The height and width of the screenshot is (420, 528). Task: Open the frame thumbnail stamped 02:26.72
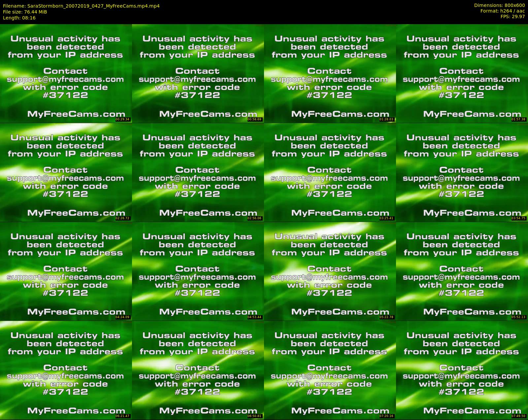66,172
